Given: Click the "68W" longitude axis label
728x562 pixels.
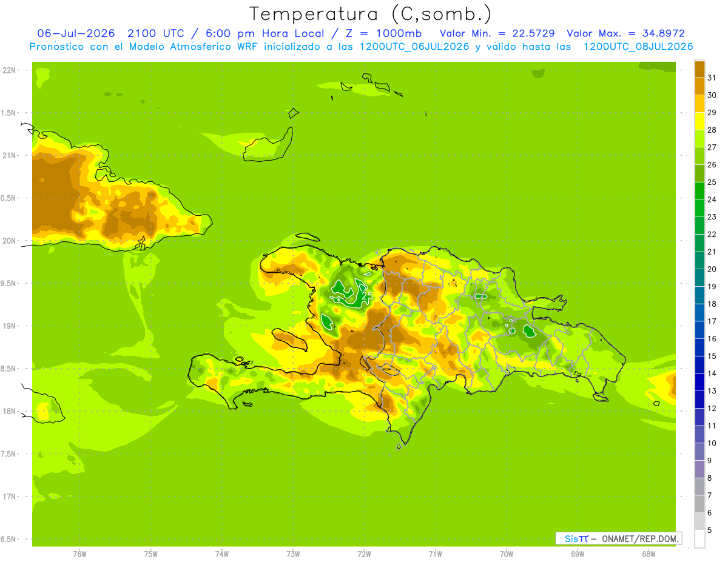Looking at the screenshot, I should pos(649,554).
